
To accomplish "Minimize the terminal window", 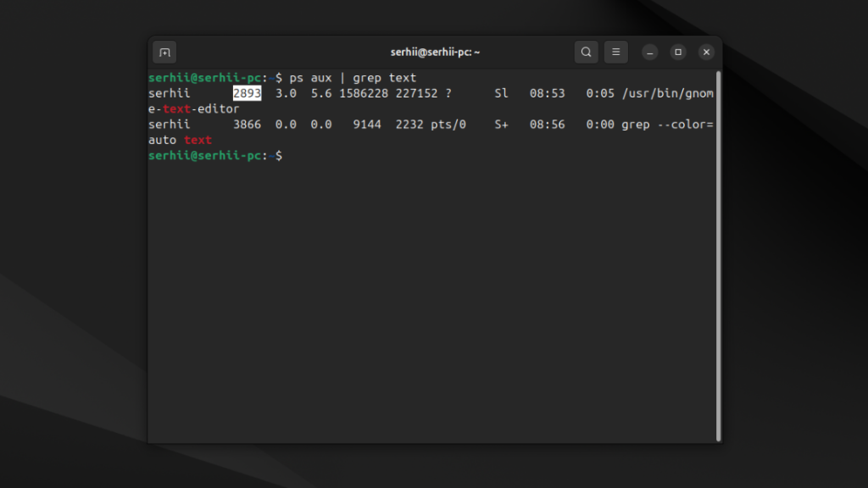I will tap(650, 52).
